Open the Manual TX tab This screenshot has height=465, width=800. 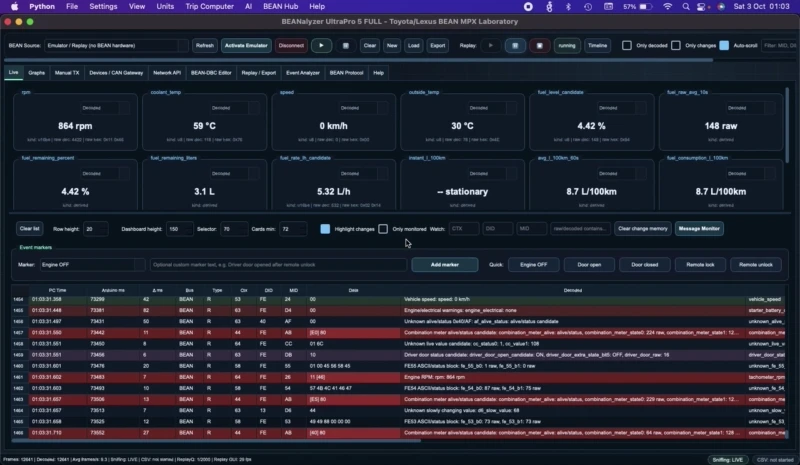[x=67, y=73]
